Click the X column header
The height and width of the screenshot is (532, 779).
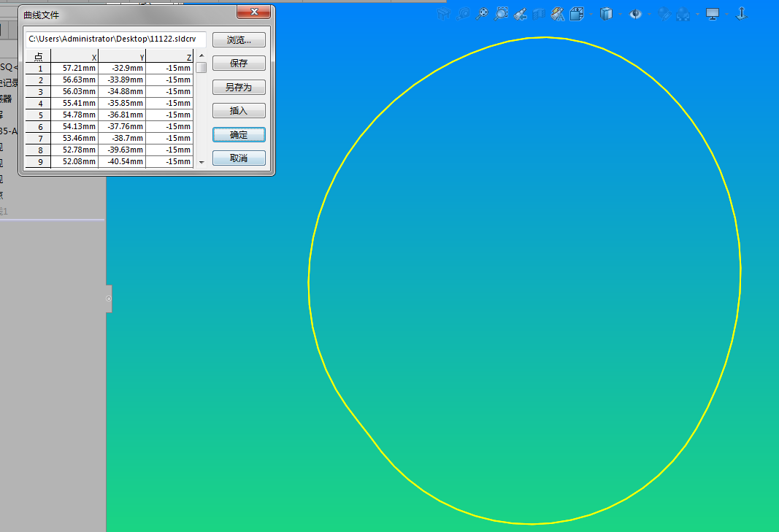click(74, 57)
